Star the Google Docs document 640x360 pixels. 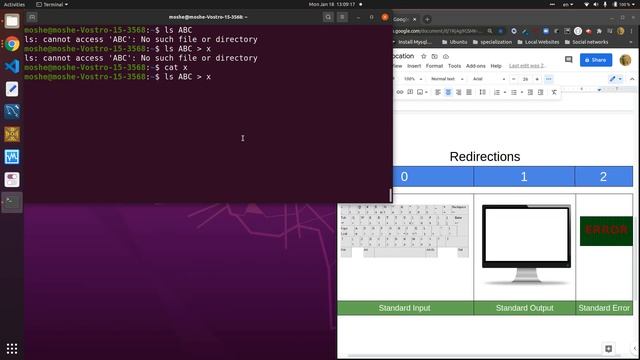coord(424,56)
